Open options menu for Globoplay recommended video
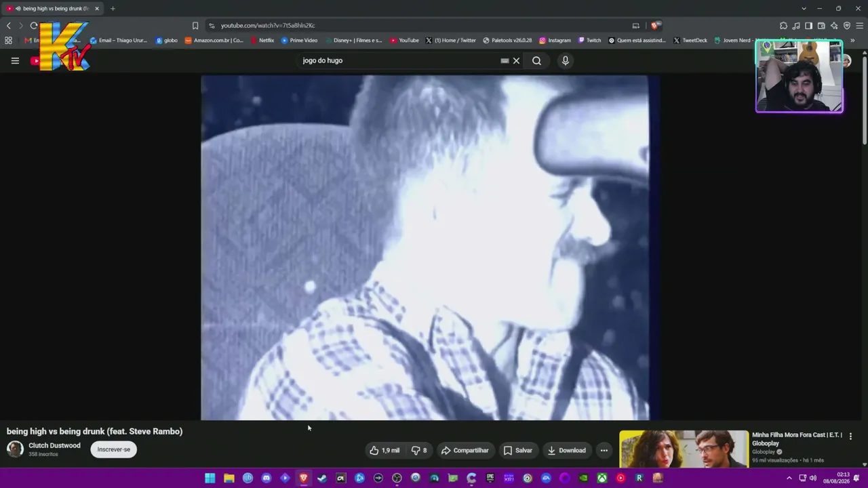Viewport: 868px width, 488px height. [x=850, y=436]
